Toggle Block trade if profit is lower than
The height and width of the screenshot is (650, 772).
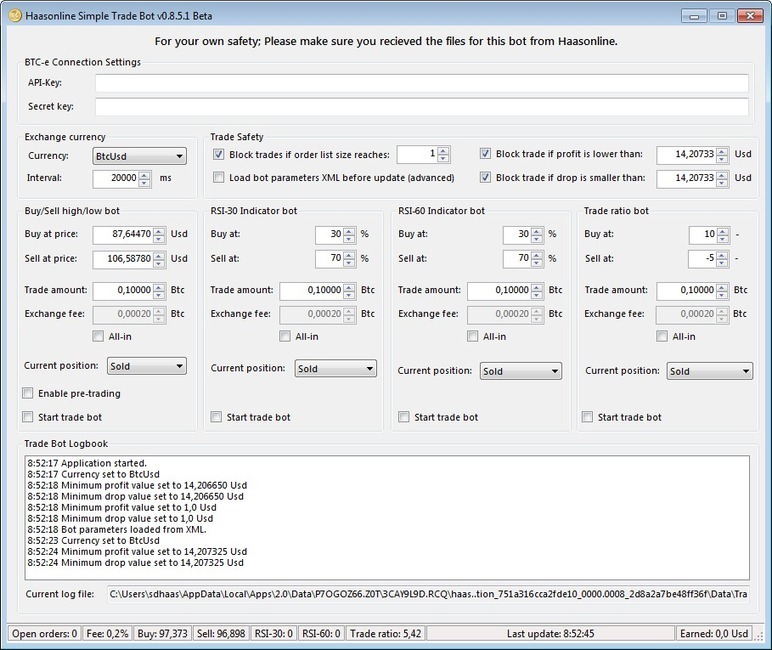pos(485,154)
